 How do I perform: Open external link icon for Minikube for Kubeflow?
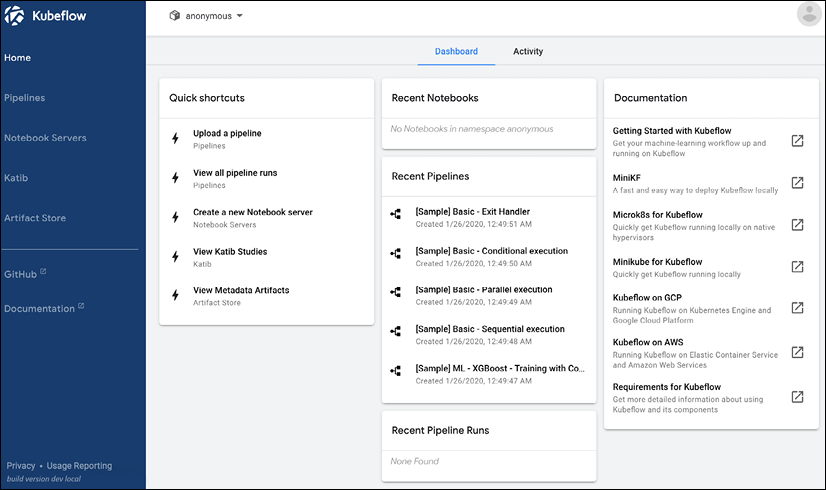point(798,267)
